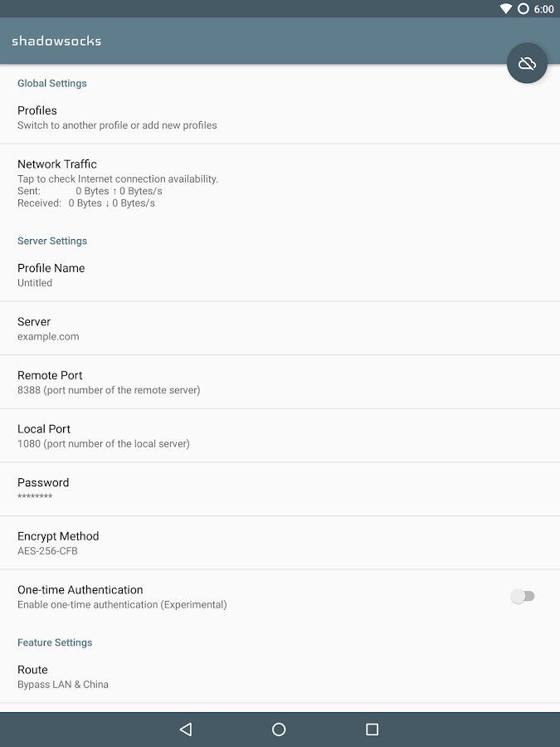Image resolution: width=560 pixels, height=747 pixels.
Task: Change the Local Port 1080 setting
Action: tap(280, 436)
